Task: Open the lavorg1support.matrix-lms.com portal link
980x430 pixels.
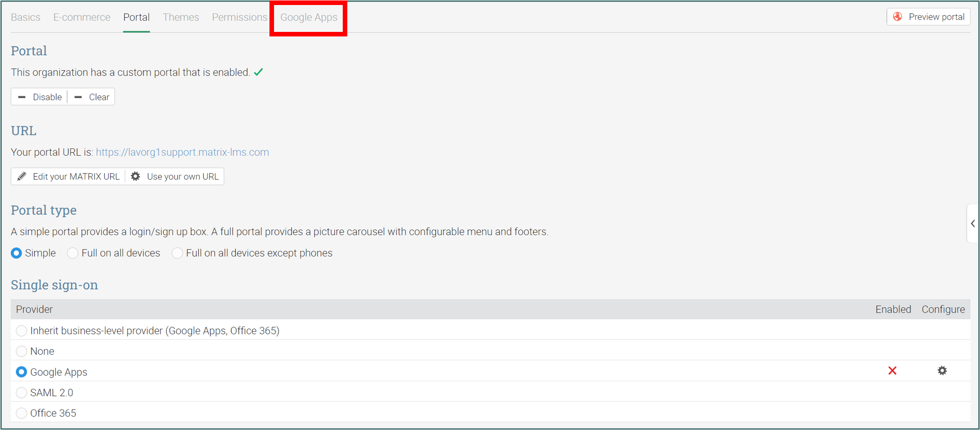Action: [x=183, y=152]
